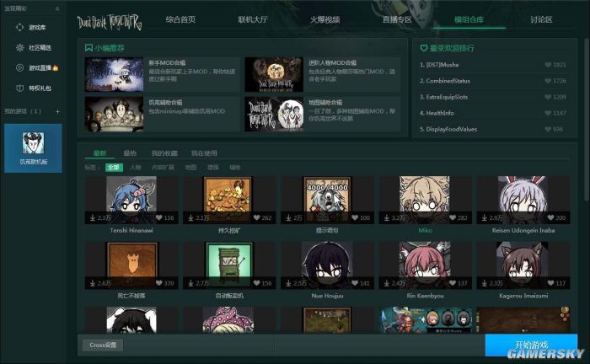Click the Cross设置 button

click(x=103, y=345)
